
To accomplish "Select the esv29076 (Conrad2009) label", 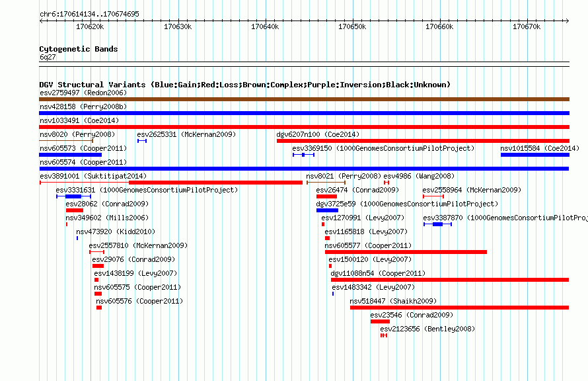I will (x=133, y=259).
